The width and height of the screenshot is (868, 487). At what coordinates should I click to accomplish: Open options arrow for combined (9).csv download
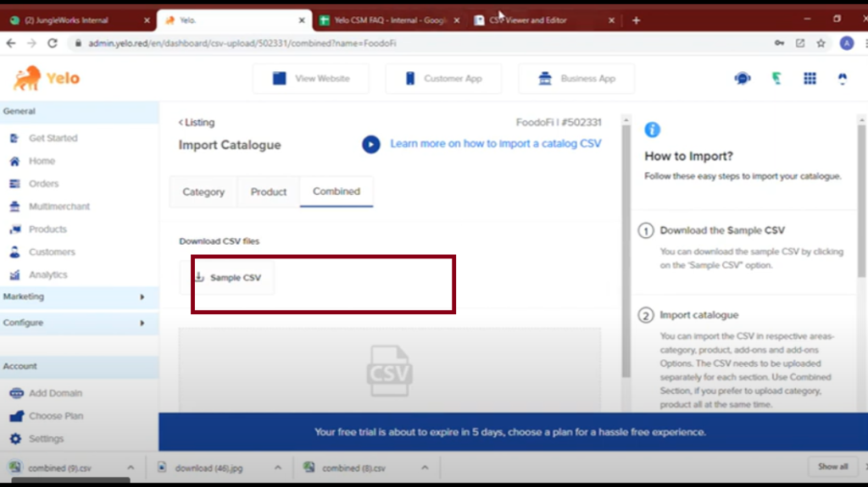click(131, 468)
